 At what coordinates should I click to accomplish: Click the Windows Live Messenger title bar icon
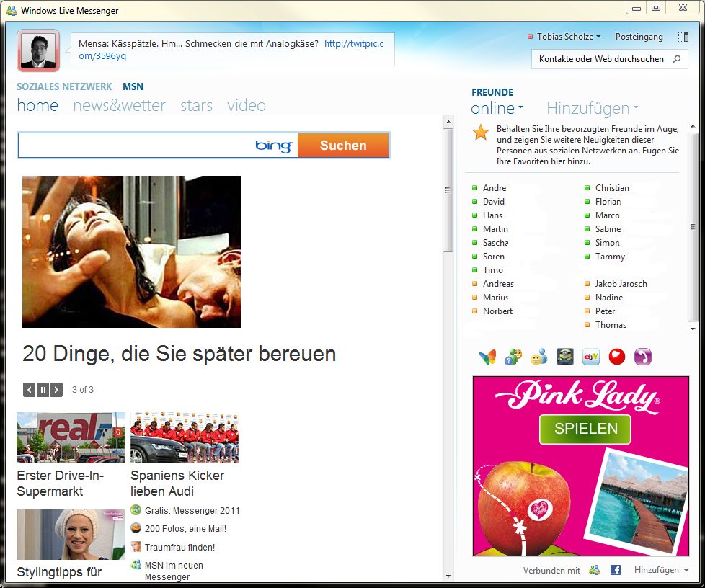[12, 10]
